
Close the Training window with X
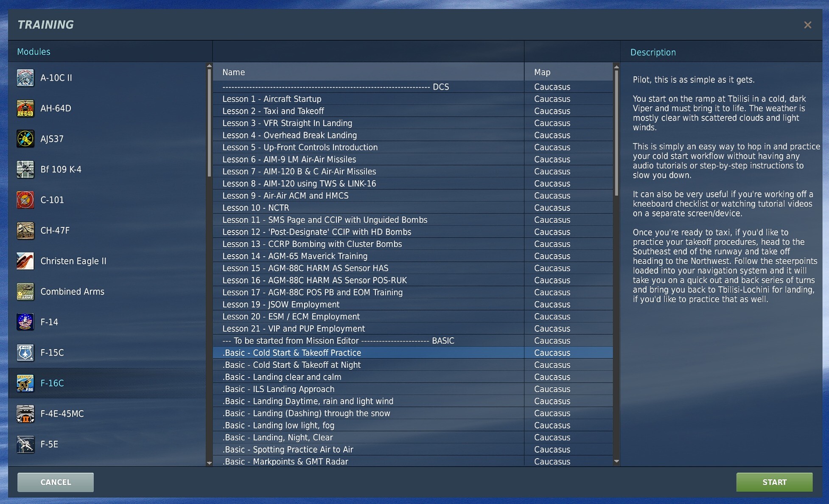pyautogui.click(x=807, y=25)
